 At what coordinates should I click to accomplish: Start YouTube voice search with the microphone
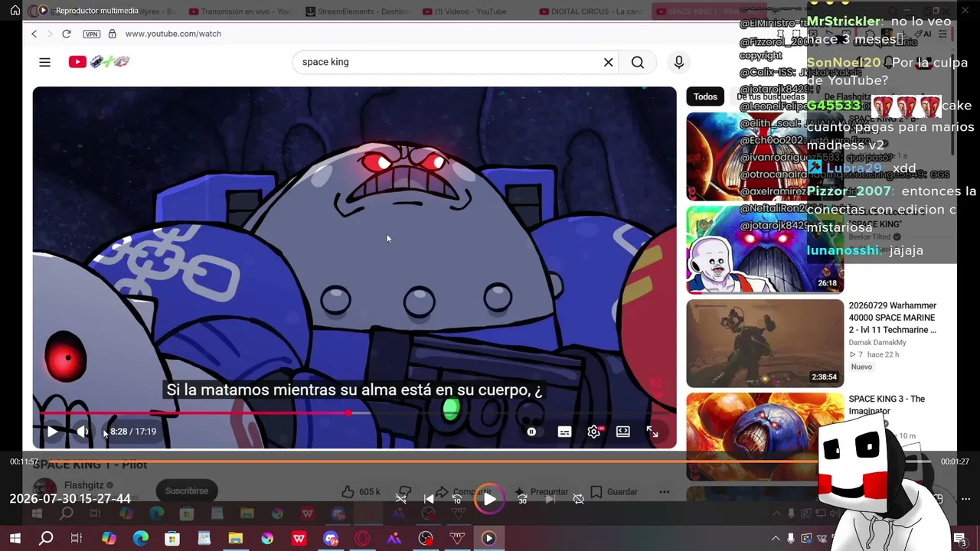[679, 62]
